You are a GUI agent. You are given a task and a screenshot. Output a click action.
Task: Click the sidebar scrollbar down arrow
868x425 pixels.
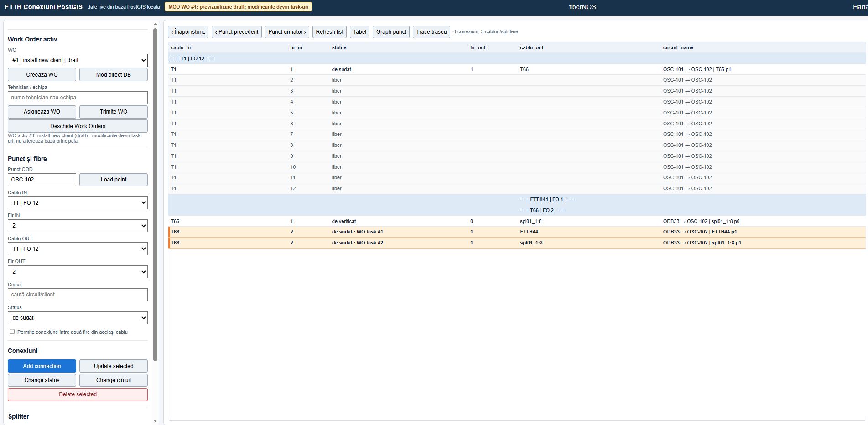point(155,420)
